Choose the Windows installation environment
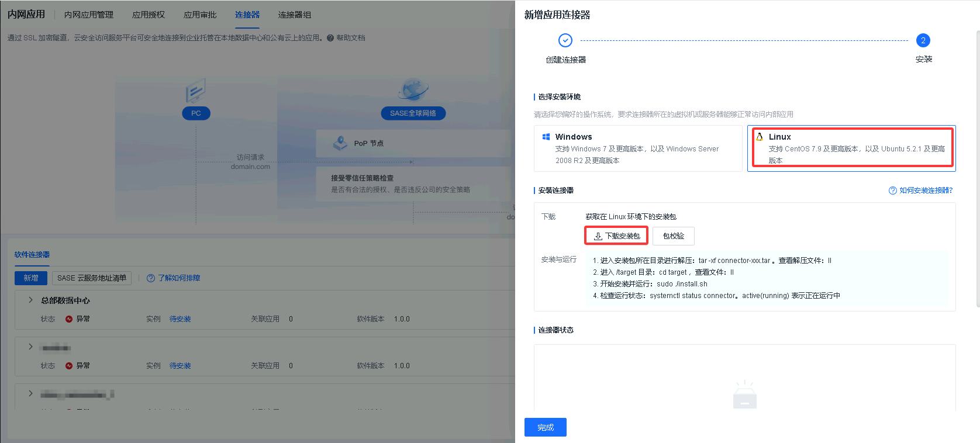The width and height of the screenshot is (980, 443). pos(638,148)
